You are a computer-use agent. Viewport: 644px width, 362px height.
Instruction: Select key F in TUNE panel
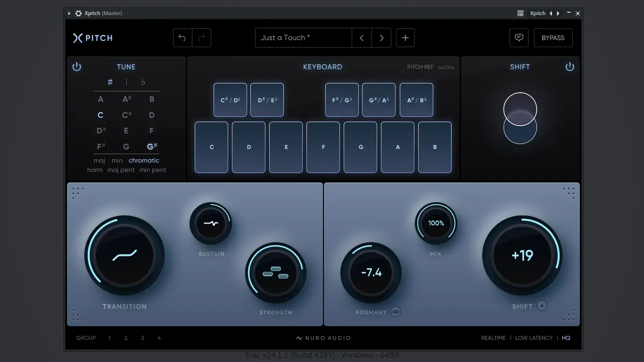tap(151, 131)
